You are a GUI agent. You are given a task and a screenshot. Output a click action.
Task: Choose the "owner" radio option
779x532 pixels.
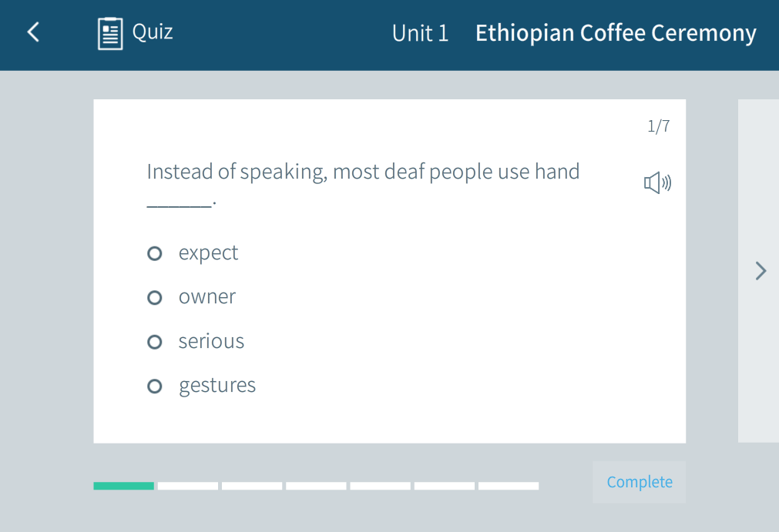tap(155, 297)
